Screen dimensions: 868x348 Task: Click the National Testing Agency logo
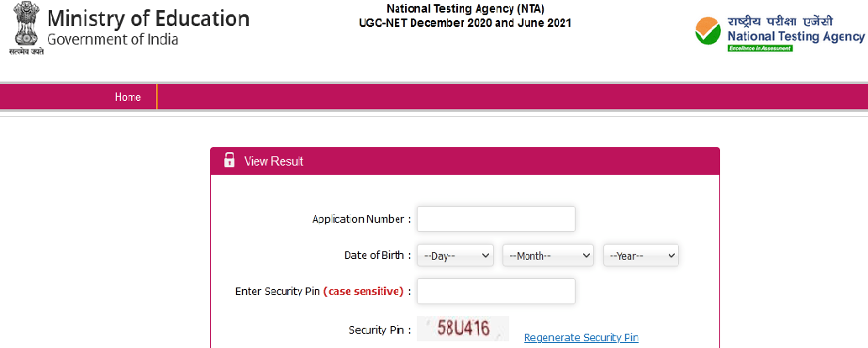pyautogui.click(x=779, y=33)
